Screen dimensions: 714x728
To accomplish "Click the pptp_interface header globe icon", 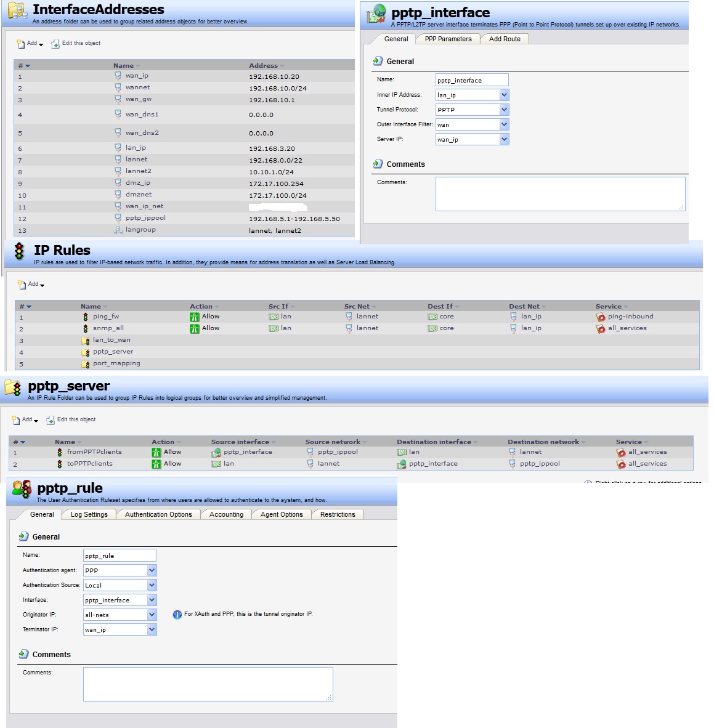I will pyautogui.click(x=377, y=14).
